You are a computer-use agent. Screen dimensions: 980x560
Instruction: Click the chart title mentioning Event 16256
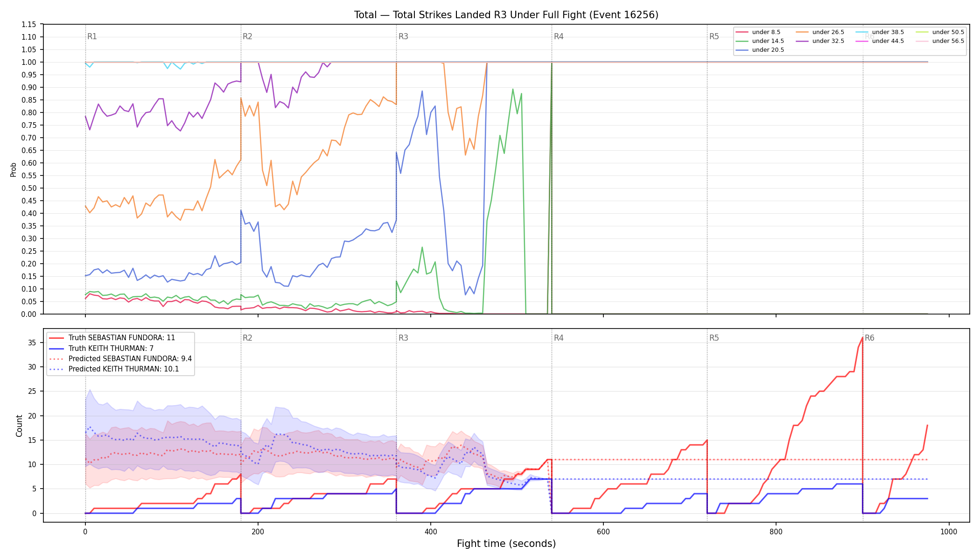coord(506,15)
